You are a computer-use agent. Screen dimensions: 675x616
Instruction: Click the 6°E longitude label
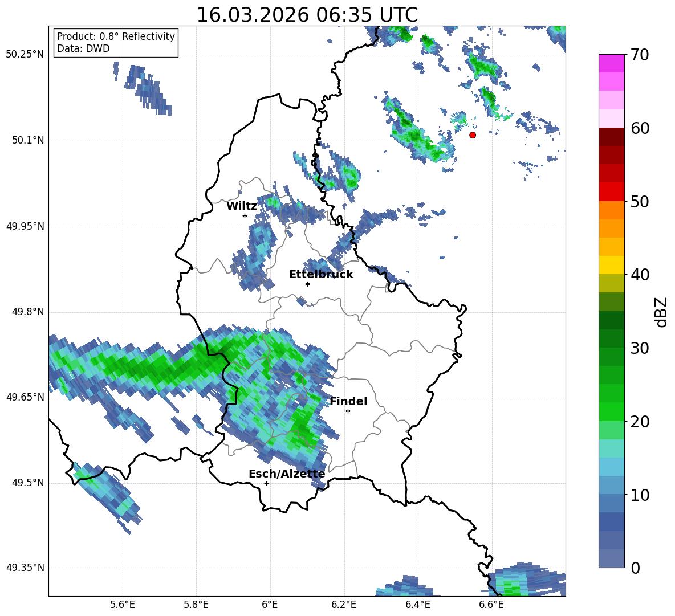(270, 605)
